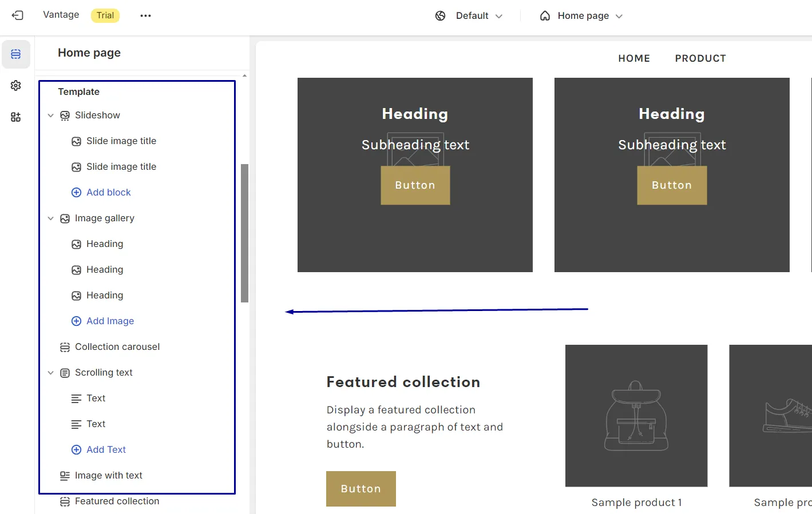Click the Collection carousel section icon
Screen dimensions: 812x514
click(65, 347)
